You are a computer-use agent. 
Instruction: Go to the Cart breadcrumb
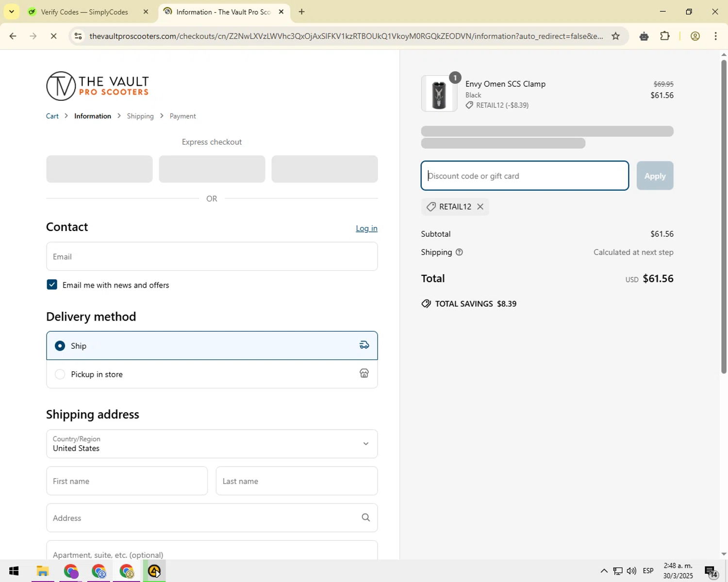(x=52, y=116)
